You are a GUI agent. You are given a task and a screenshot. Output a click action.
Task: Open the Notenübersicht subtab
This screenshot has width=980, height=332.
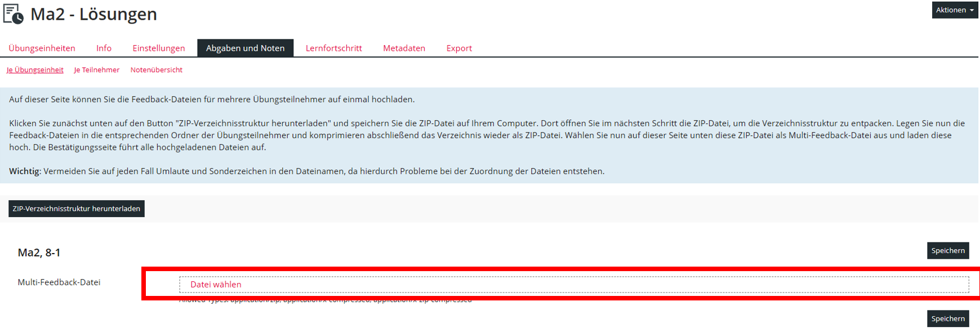click(x=157, y=70)
